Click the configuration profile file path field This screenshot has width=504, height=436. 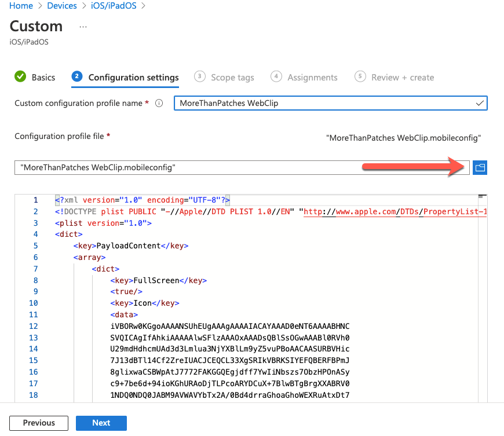tap(242, 168)
